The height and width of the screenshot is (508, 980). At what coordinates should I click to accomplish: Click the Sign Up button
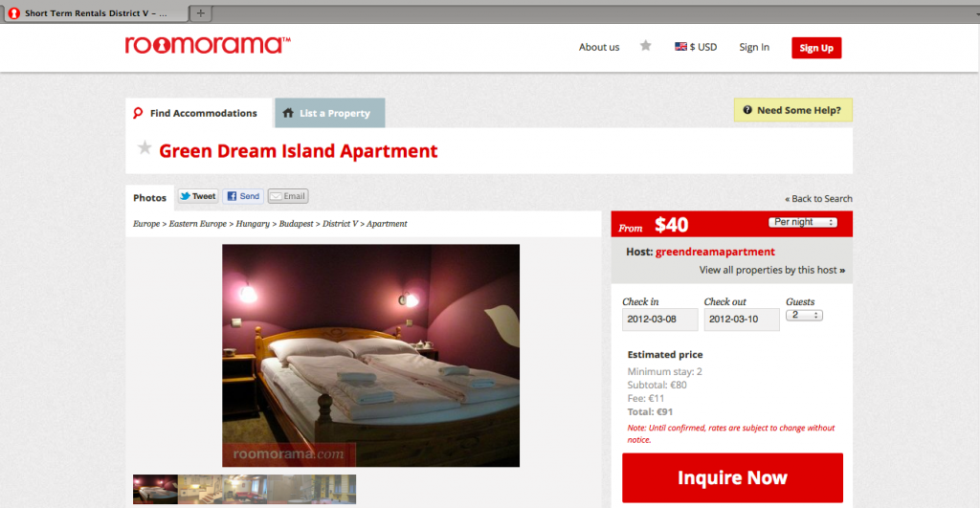click(x=816, y=48)
